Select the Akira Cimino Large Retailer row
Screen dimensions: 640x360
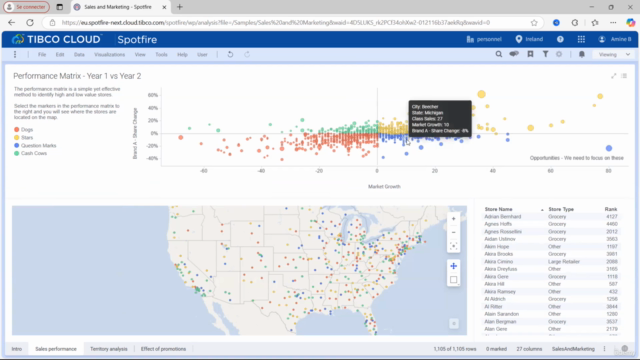pos(551,262)
